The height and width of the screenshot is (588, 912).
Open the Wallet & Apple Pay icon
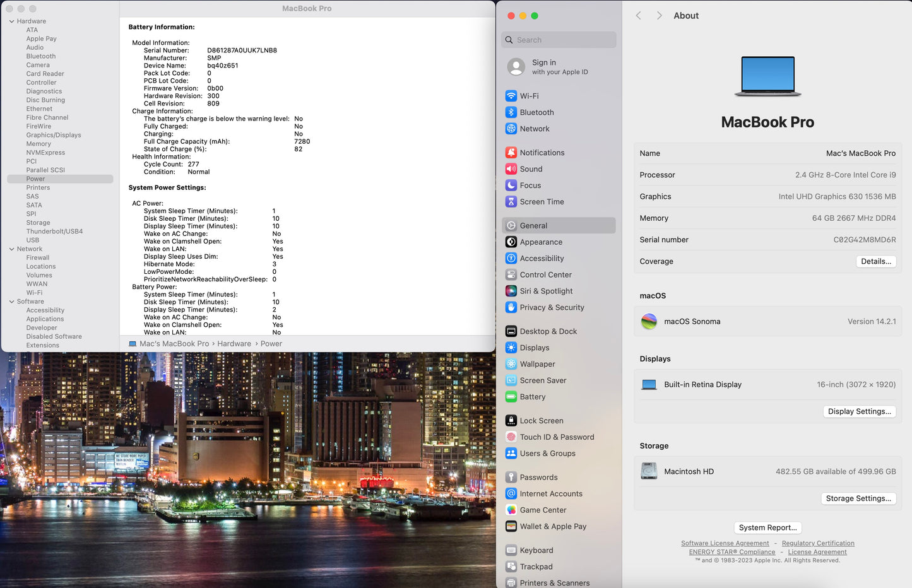511,527
